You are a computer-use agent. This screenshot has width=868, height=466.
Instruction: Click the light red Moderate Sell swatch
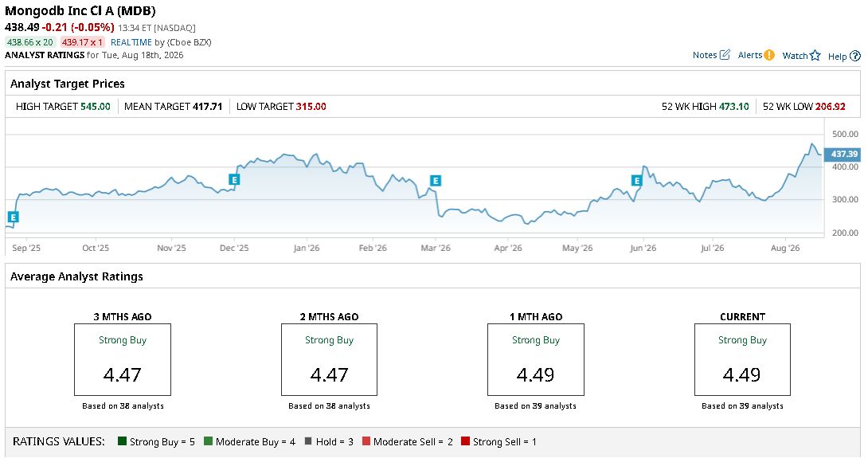pyautogui.click(x=366, y=441)
